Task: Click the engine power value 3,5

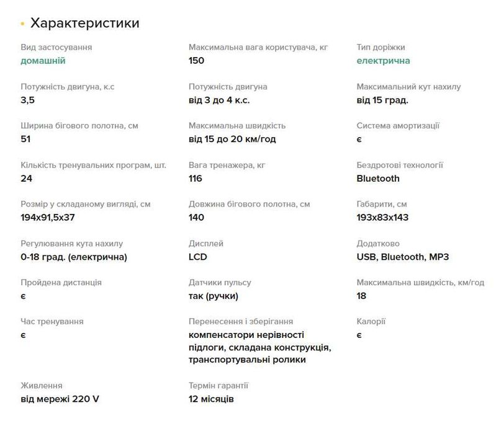Action: [x=28, y=100]
